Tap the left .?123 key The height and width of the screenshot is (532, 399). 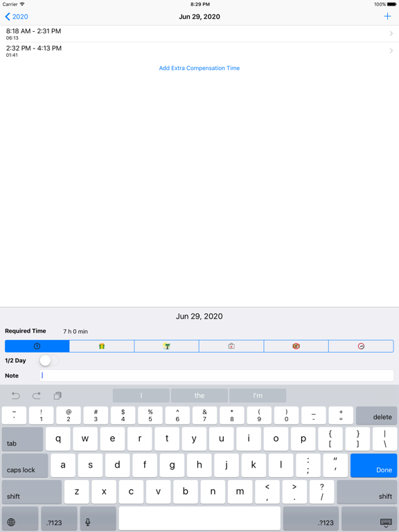click(x=60, y=518)
